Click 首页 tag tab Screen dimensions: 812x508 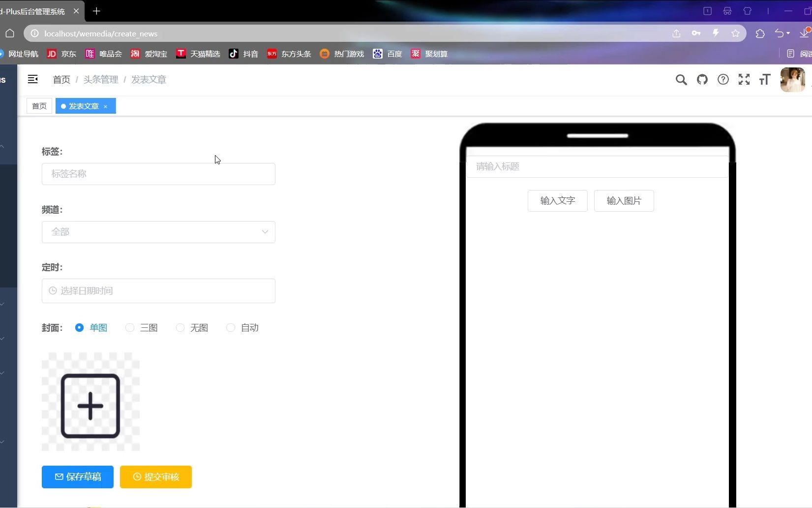click(x=39, y=106)
